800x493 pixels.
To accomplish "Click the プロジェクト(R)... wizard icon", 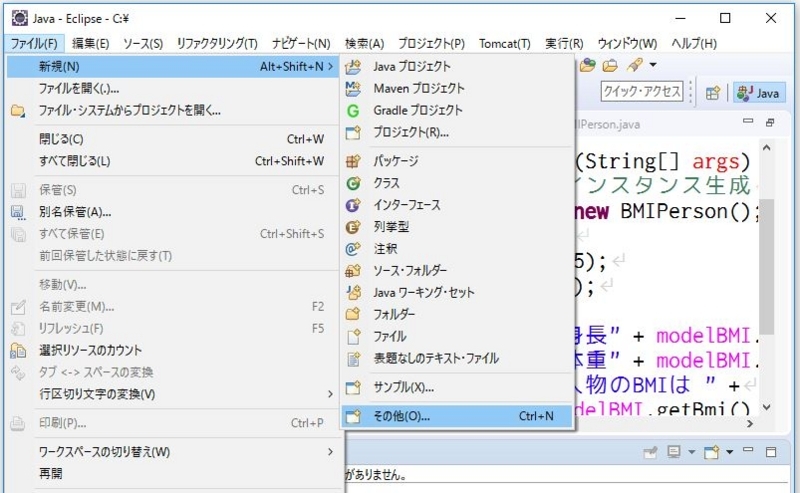I will (353, 133).
